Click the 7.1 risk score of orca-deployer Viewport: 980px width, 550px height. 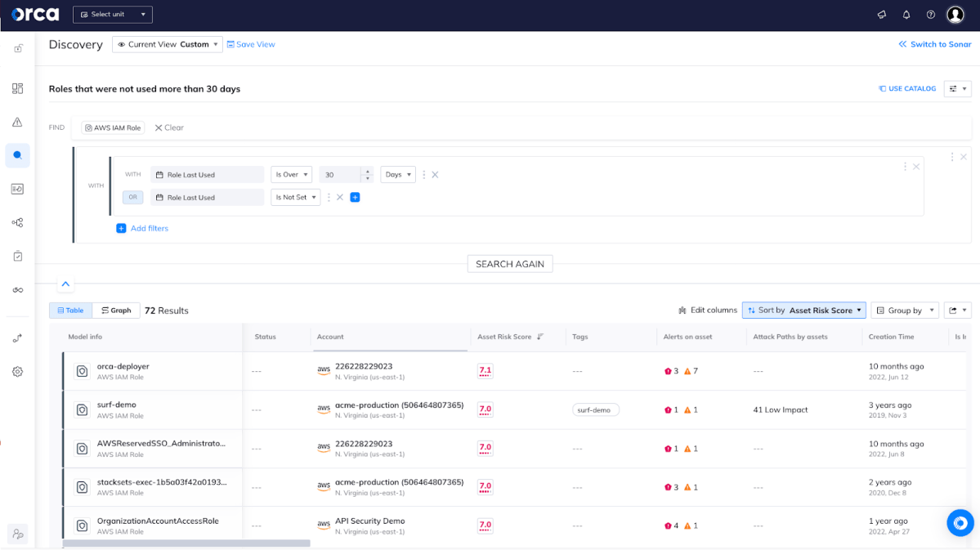point(485,371)
